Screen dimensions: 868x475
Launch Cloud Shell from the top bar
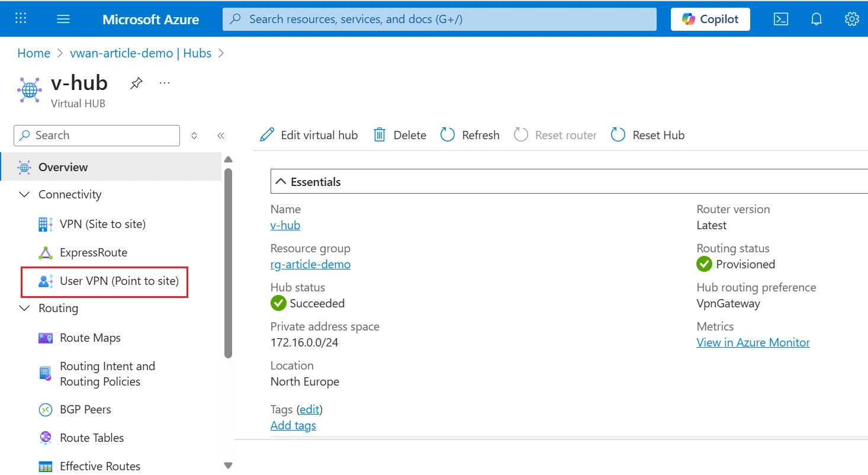click(781, 19)
